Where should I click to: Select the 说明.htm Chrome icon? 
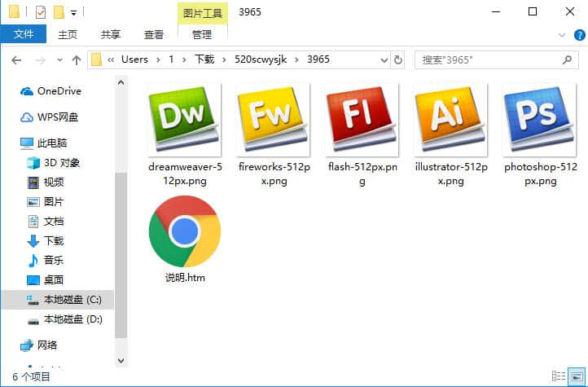pyautogui.click(x=185, y=231)
